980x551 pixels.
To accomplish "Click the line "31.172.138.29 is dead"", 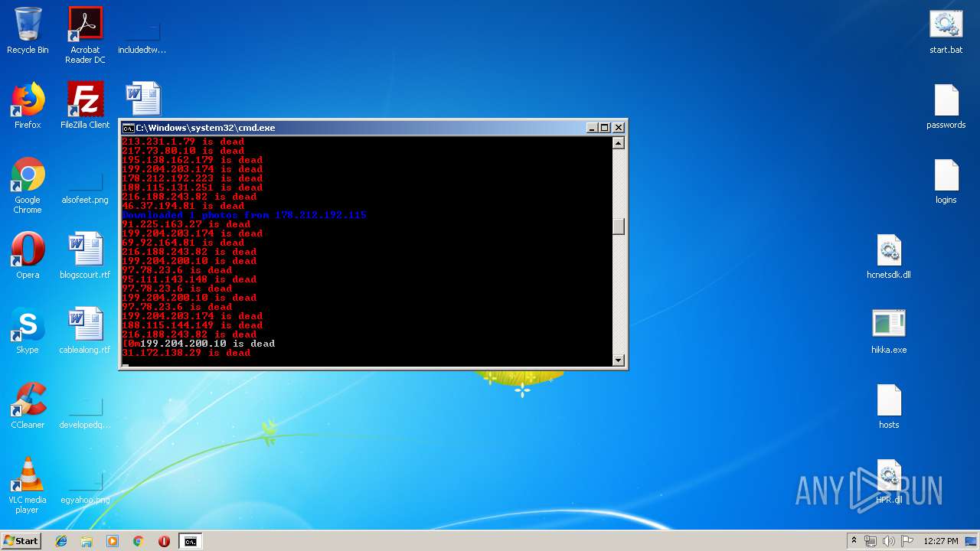I will pyautogui.click(x=186, y=353).
